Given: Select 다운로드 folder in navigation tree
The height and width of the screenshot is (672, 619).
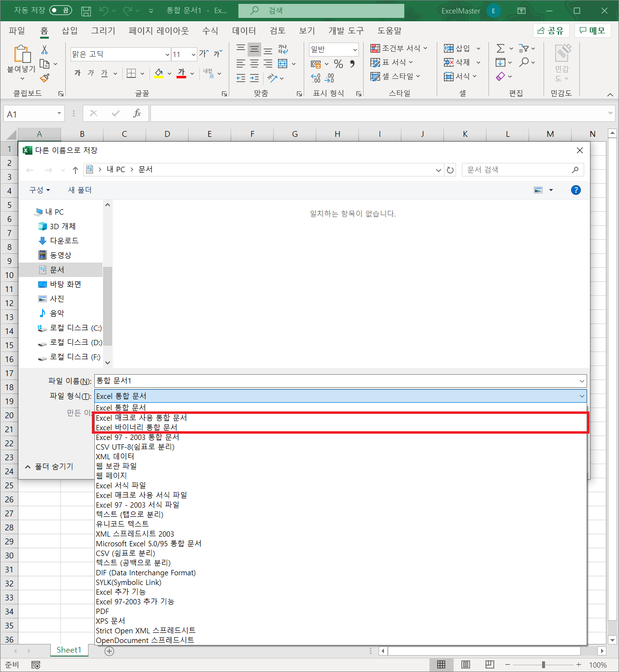Looking at the screenshot, I should (64, 241).
